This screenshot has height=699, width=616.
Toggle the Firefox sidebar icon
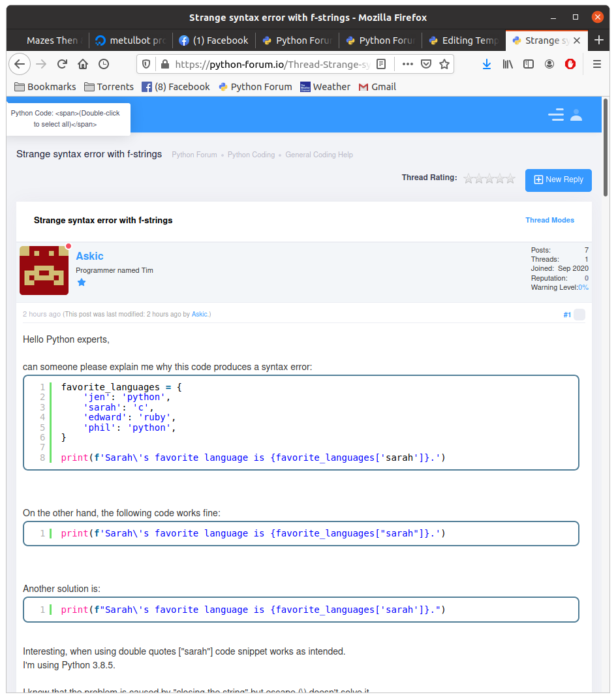coord(529,64)
